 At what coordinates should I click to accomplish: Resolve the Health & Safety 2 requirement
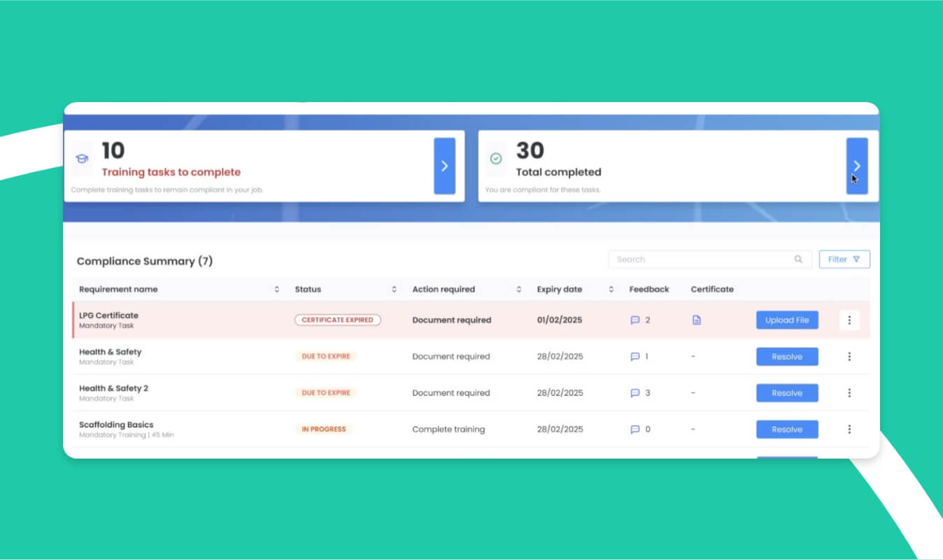[787, 393]
